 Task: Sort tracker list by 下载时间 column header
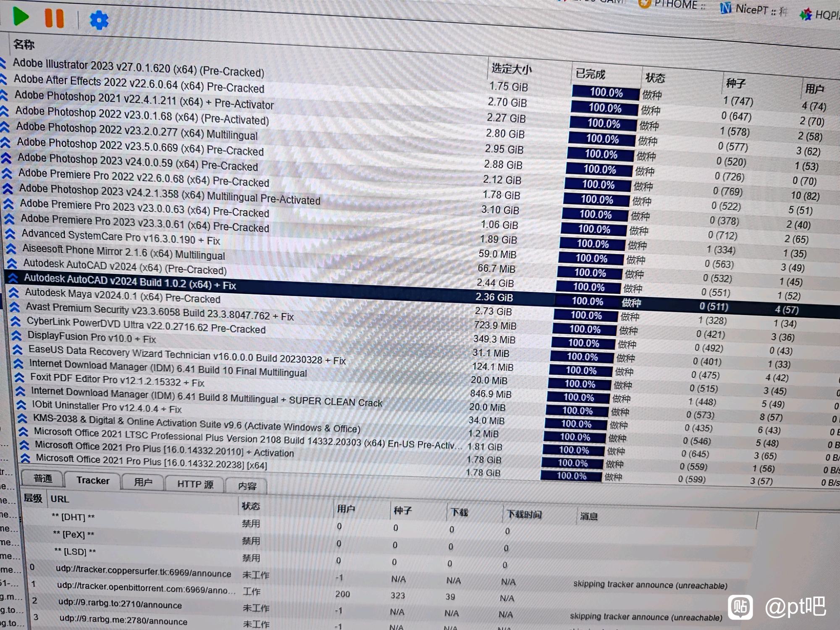coord(524,514)
